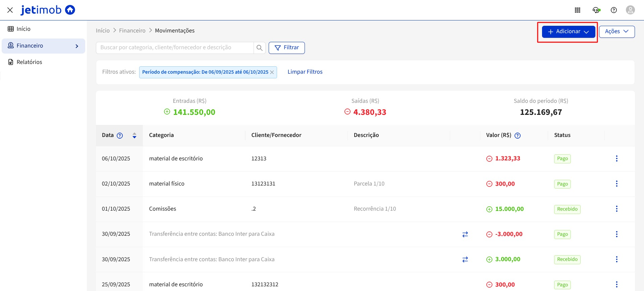The image size is (644, 291).
Task: Click the Limpar Filtros link
Action: (x=305, y=72)
